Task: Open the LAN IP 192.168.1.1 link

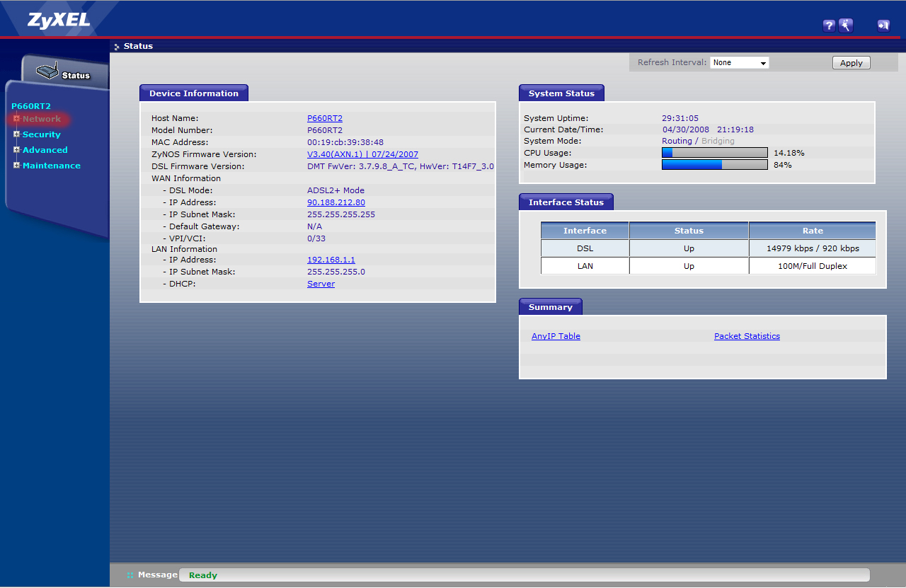Action: click(x=331, y=260)
